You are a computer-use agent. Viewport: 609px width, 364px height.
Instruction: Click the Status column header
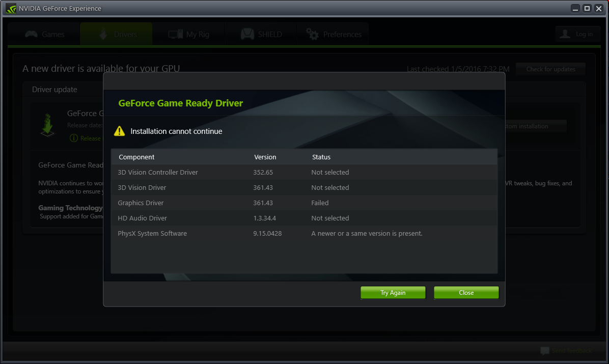(x=321, y=157)
